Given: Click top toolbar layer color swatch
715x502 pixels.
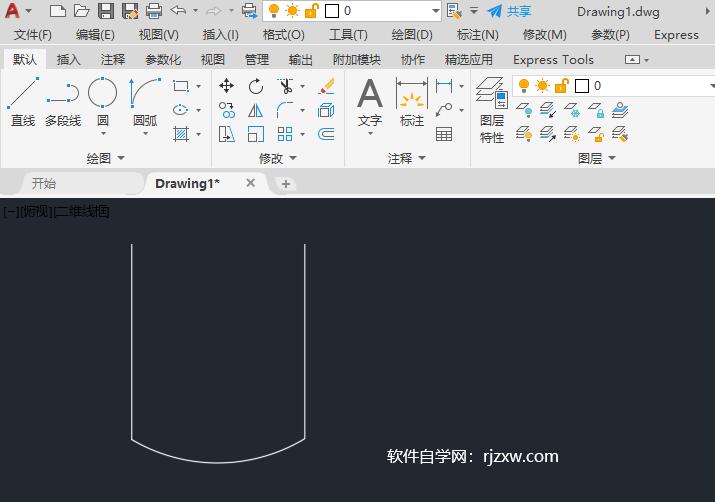Looking at the screenshot, I should tap(332, 11).
